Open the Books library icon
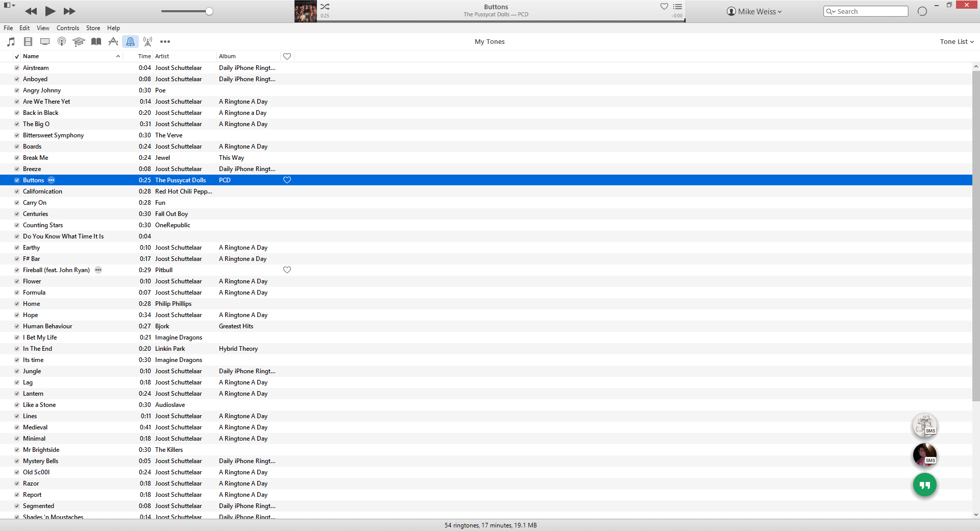The width and height of the screenshot is (980, 531). click(x=96, y=41)
